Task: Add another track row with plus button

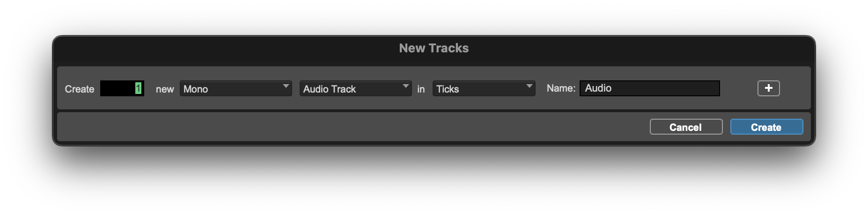Action: click(768, 88)
